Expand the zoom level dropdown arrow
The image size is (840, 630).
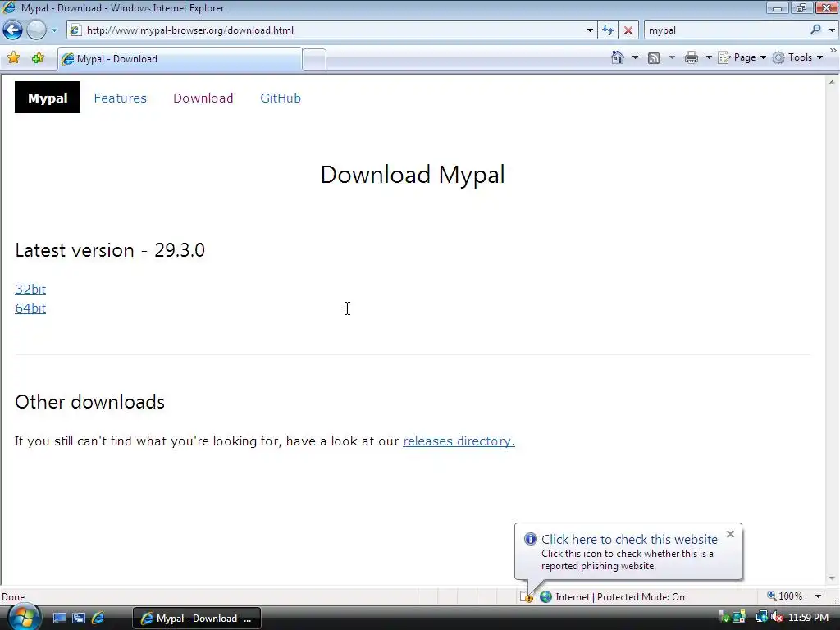tap(818, 596)
